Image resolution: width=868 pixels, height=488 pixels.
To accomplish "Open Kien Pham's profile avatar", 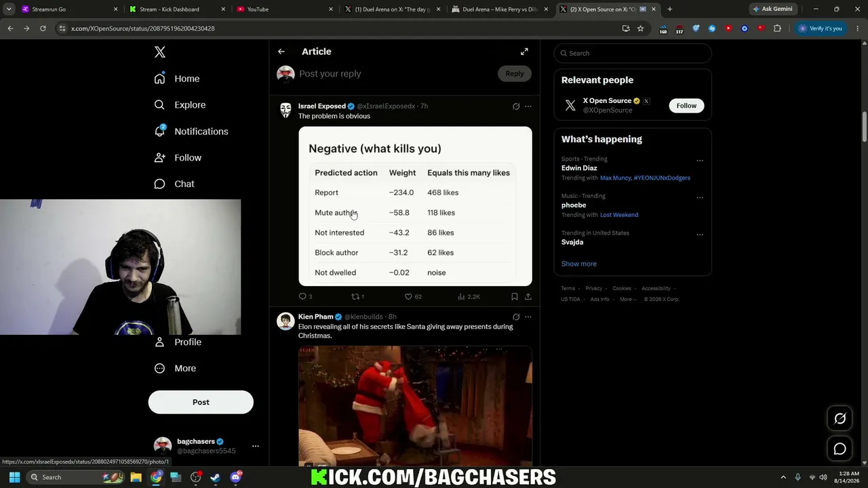I will (285, 321).
